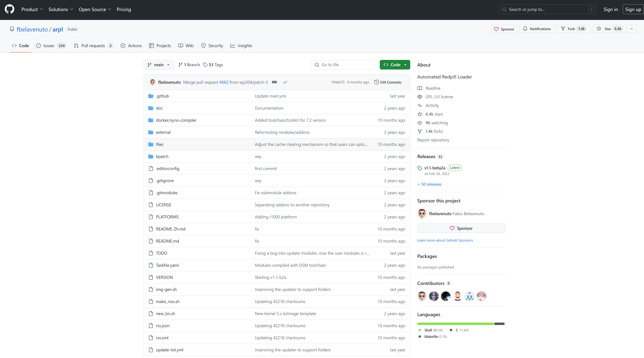644x358 pixels.
Task: Click the large Sponsor button in sidebar
Action: tap(461, 228)
